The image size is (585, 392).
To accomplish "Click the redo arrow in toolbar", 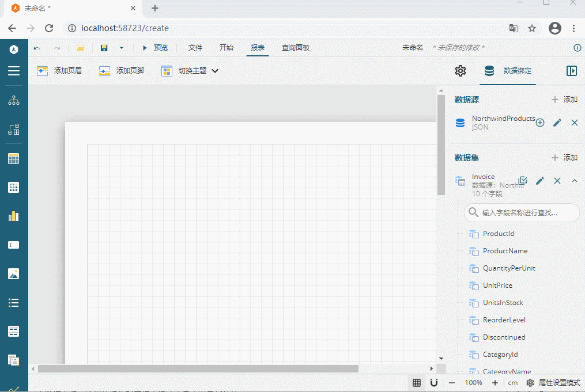I will coord(57,48).
